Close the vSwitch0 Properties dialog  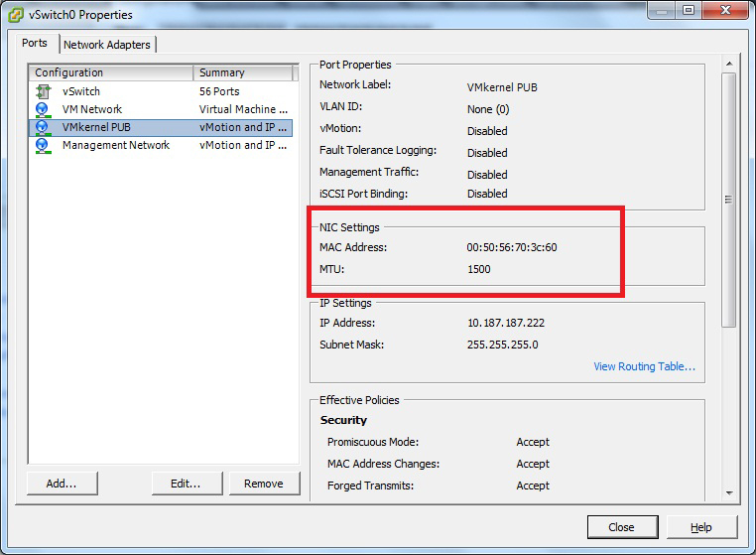tap(622, 527)
